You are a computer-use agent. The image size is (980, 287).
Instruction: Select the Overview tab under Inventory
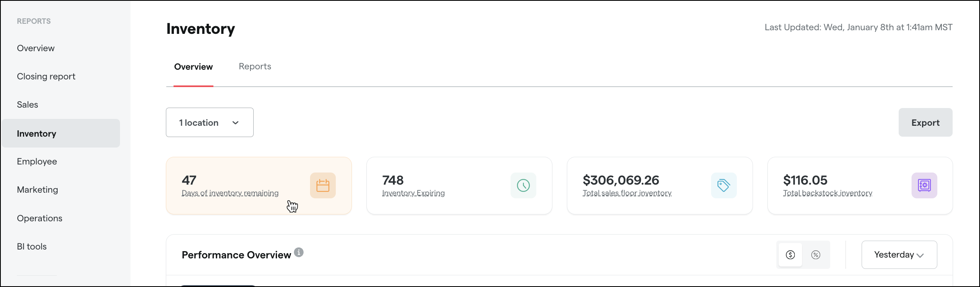coord(193,67)
